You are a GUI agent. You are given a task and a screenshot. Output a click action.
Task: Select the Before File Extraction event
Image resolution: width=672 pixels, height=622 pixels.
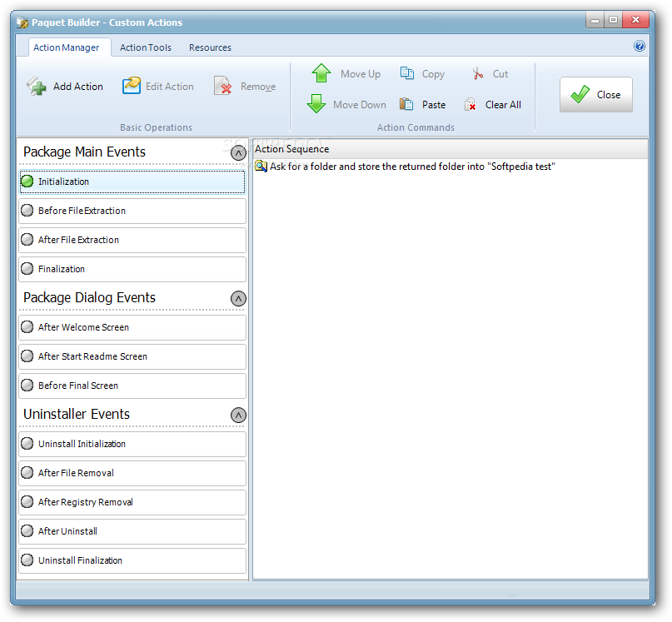point(132,211)
